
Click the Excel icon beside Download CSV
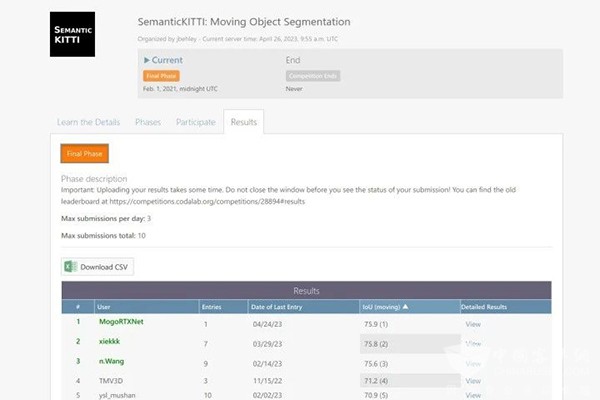pyautogui.click(x=70, y=267)
